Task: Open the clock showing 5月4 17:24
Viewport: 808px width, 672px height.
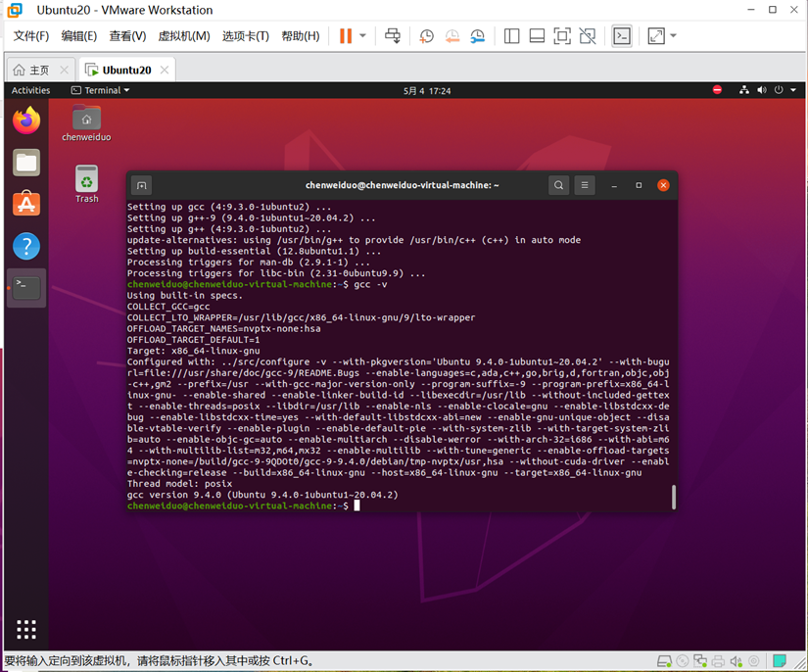Action: click(427, 91)
